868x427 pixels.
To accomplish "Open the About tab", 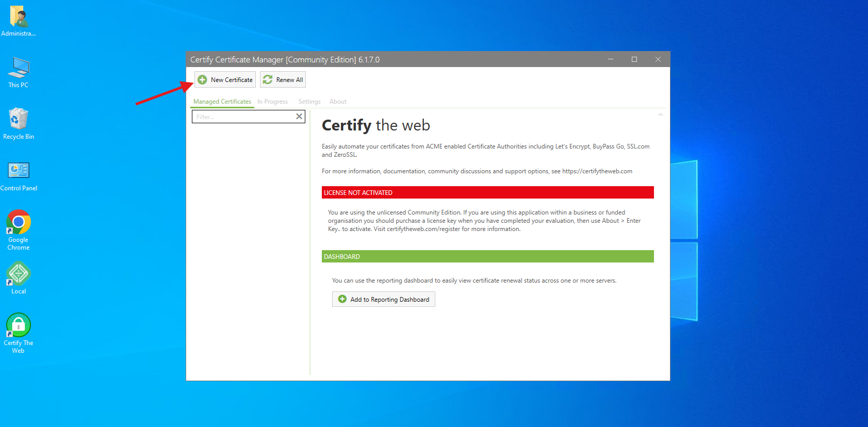I will point(338,102).
